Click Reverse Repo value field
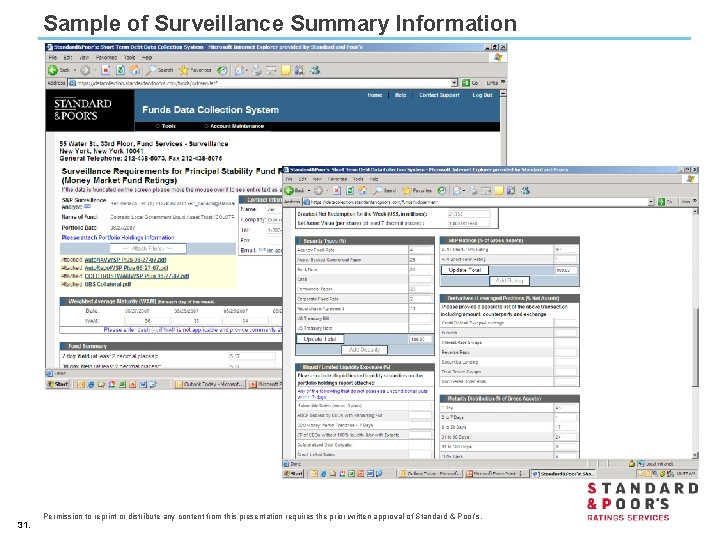720x540 pixels. (x=566, y=352)
